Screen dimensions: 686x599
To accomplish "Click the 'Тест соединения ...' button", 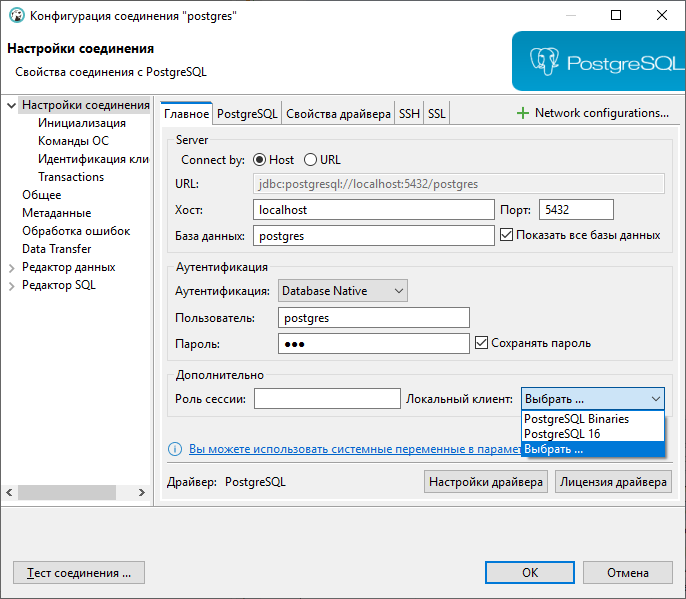I will (x=79, y=573).
